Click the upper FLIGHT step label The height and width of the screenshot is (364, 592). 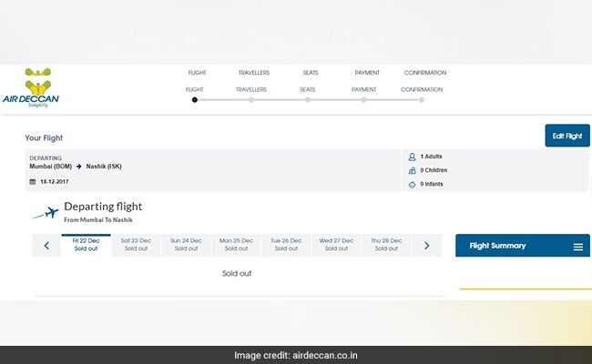coord(197,73)
